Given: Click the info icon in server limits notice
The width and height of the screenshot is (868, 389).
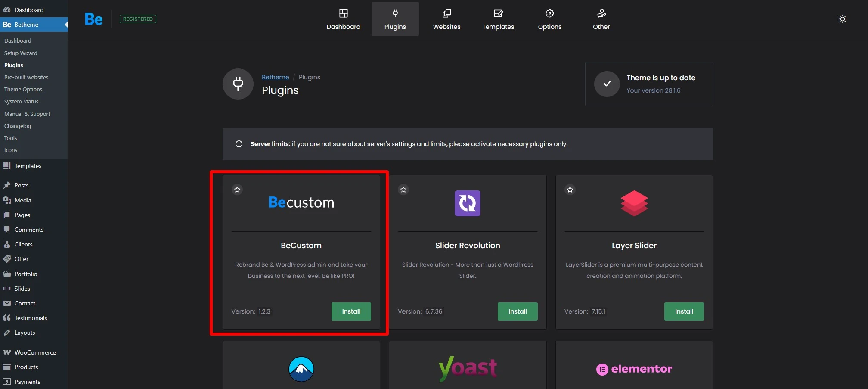Looking at the screenshot, I should pos(239,144).
